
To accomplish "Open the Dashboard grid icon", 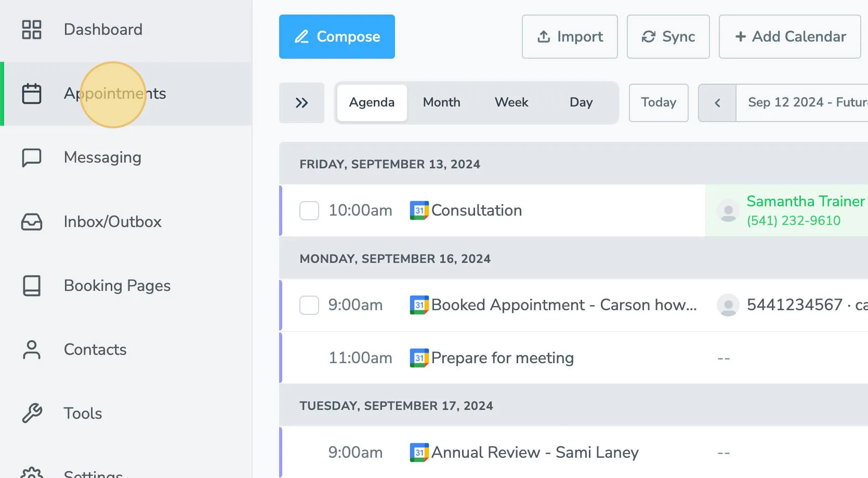I will click(31, 30).
